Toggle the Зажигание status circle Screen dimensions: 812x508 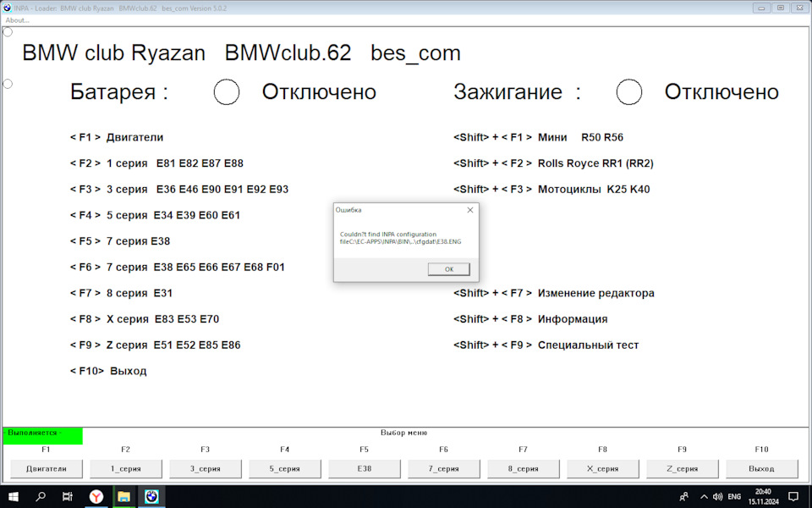pyautogui.click(x=628, y=92)
